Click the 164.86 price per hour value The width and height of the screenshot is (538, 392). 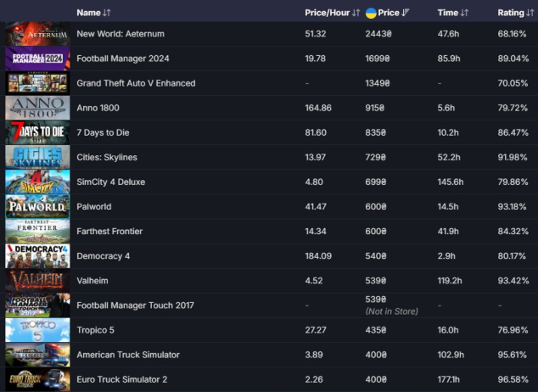tap(318, 108)
